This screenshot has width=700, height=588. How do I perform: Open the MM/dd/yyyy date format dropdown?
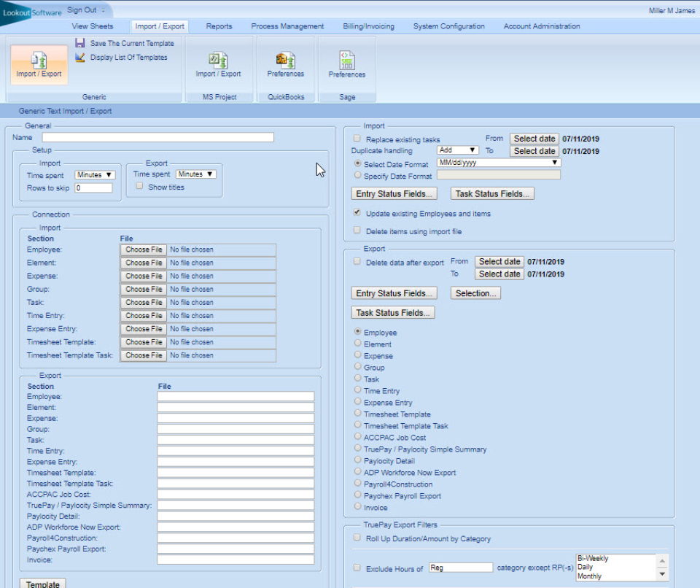(x=498, y=162)
